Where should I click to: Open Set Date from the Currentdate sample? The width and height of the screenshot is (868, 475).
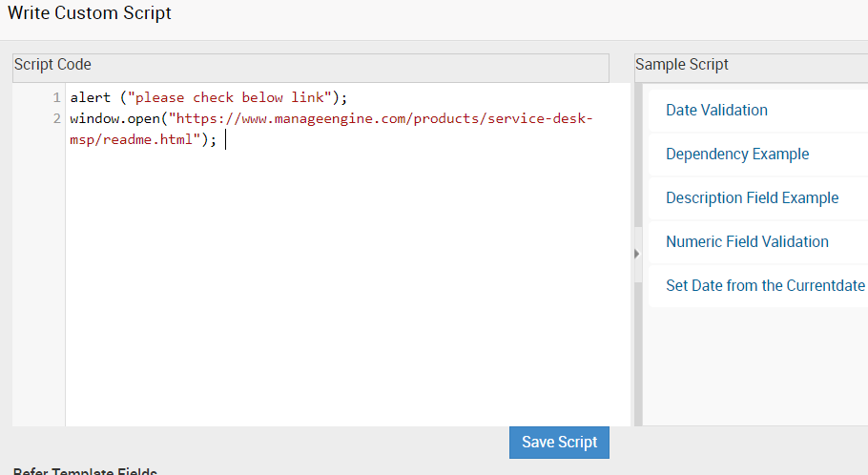pos(765,286)
